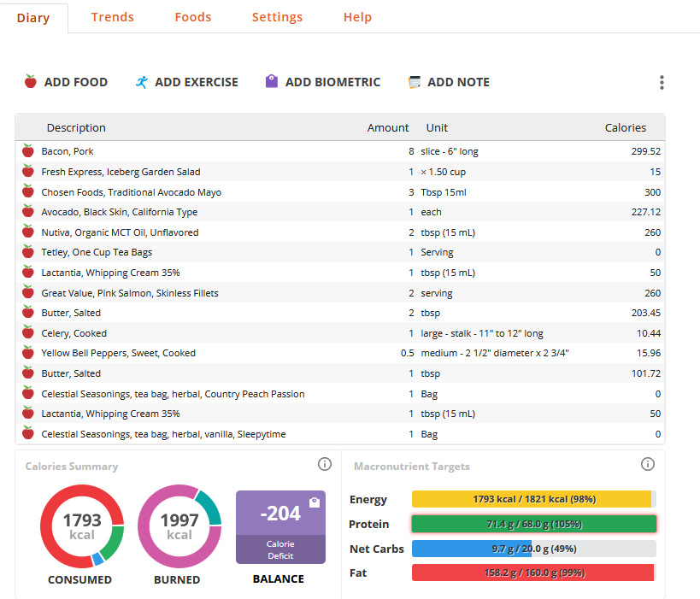
Task: Click the Unit column header
Action: click(x=437, y=127)
